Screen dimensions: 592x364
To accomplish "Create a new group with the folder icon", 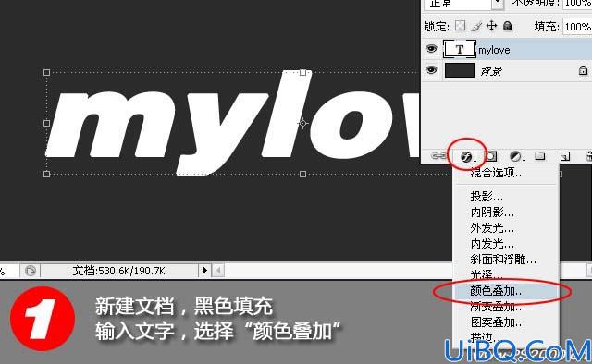I will pyautogui.click(x=540, y=155).
